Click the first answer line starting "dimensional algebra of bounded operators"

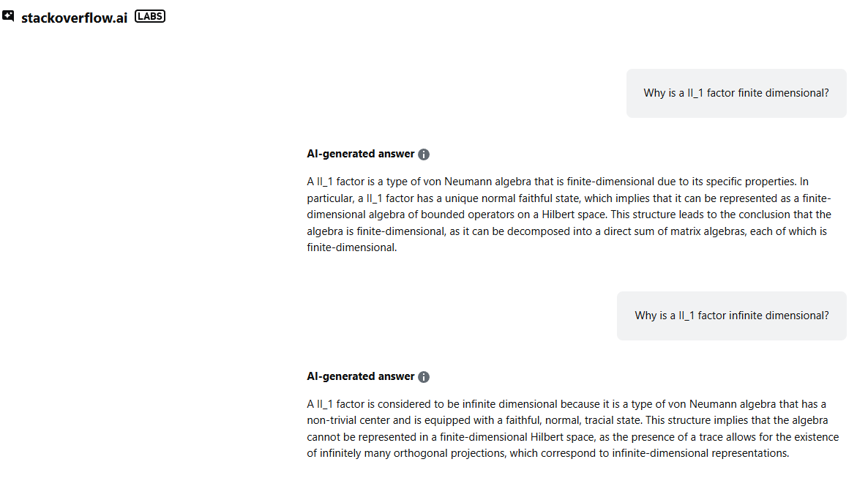point(569,215)
